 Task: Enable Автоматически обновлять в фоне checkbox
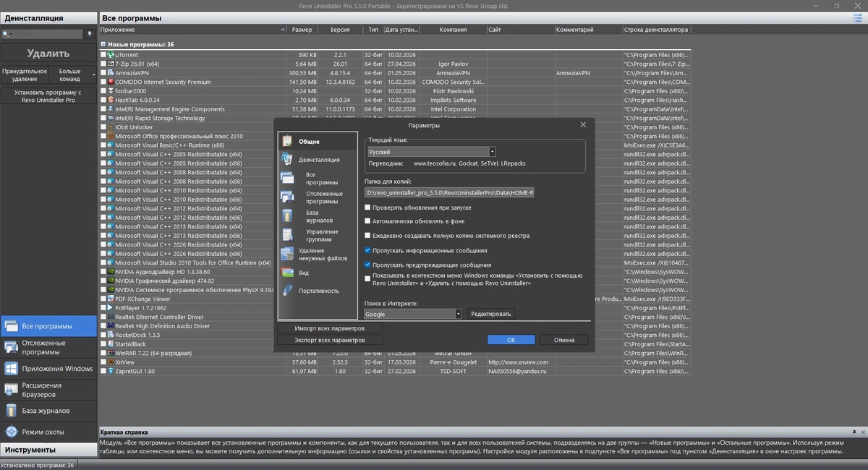(368, 221)
